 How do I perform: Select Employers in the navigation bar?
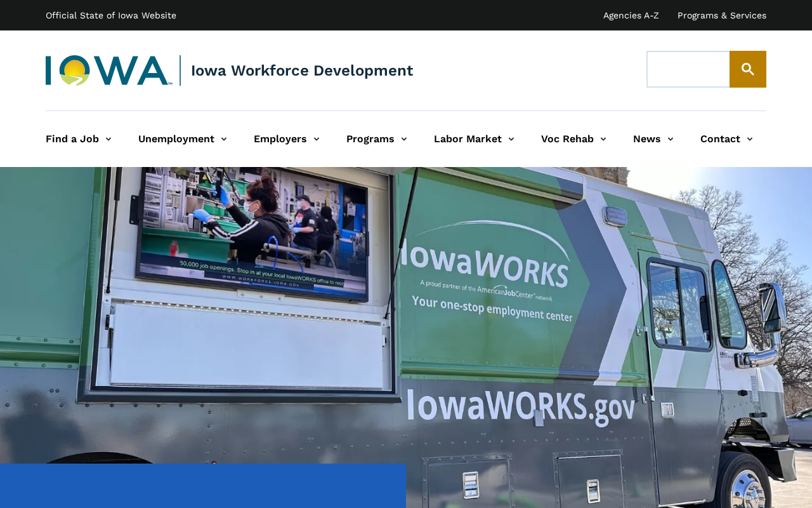coord(280,139)
